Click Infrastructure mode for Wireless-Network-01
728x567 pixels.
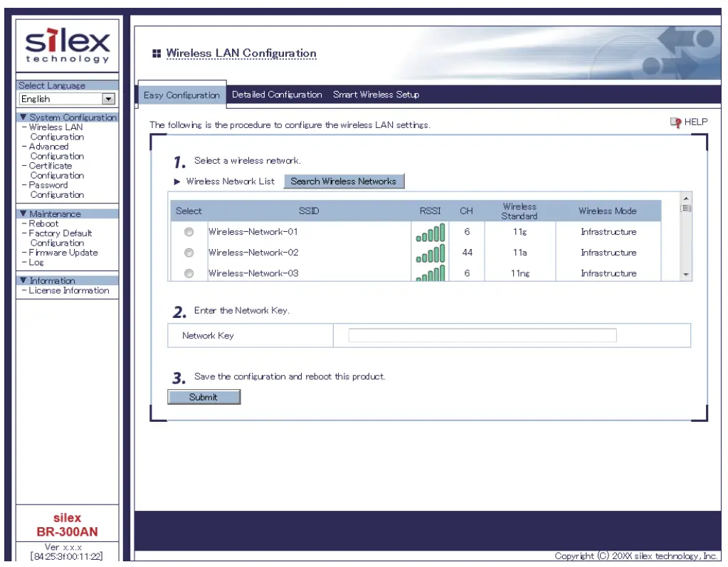click(608, 231)
